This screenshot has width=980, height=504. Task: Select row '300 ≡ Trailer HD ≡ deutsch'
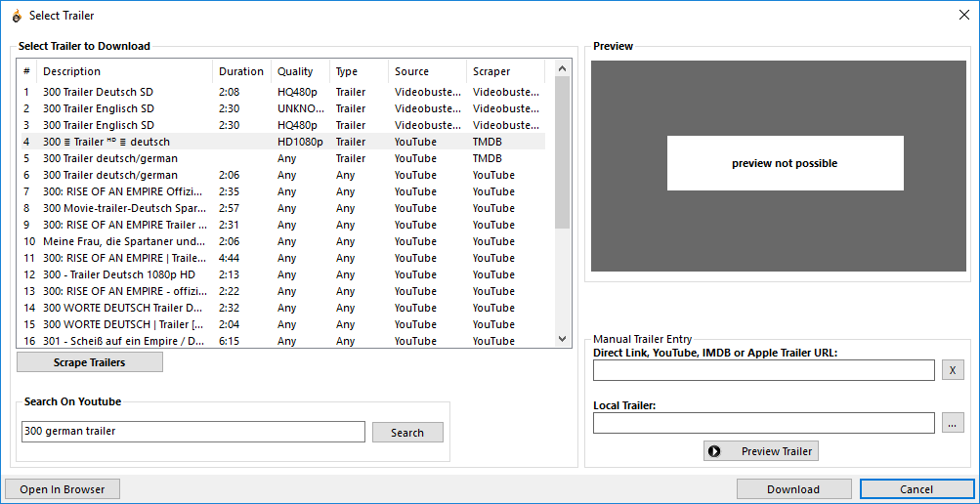[x=282, y=142]
